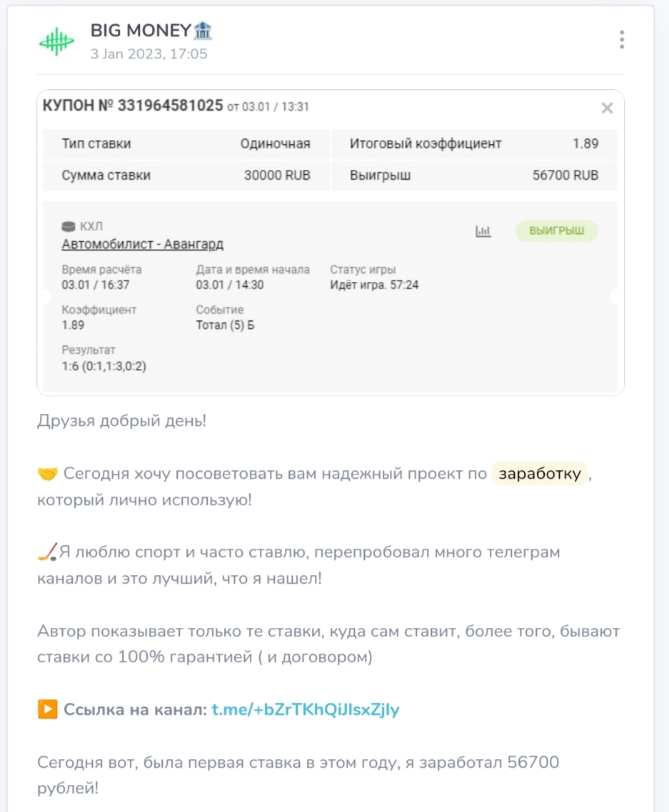
Task: Click the orange play emoji before Ссылка
Action: tap(46, 710)
